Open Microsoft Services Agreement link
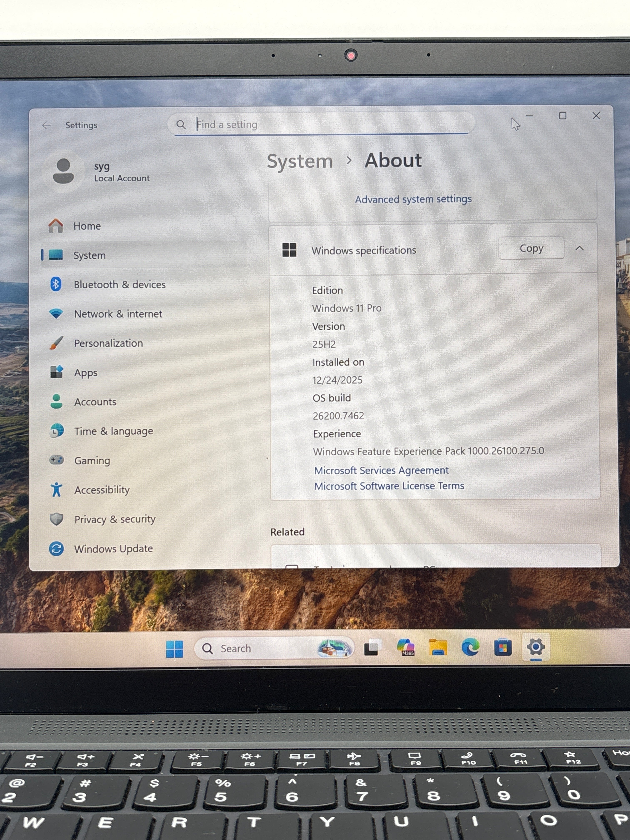 381,470
